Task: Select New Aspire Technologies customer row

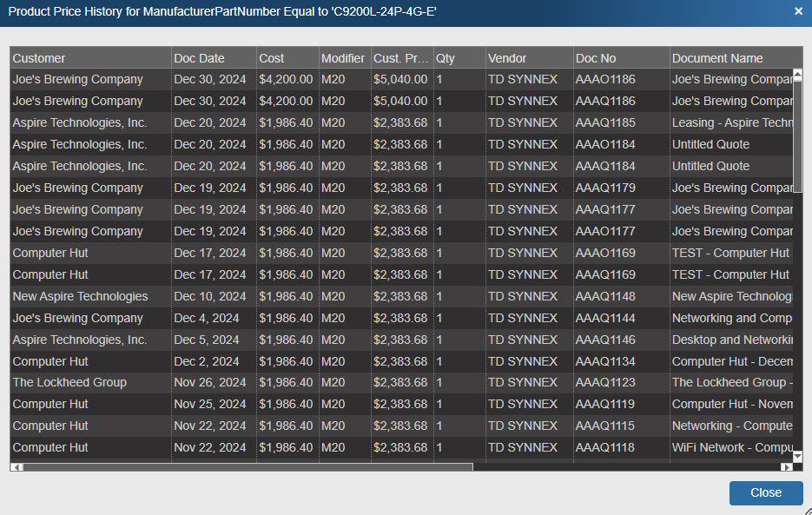Action: coord(80,296)
